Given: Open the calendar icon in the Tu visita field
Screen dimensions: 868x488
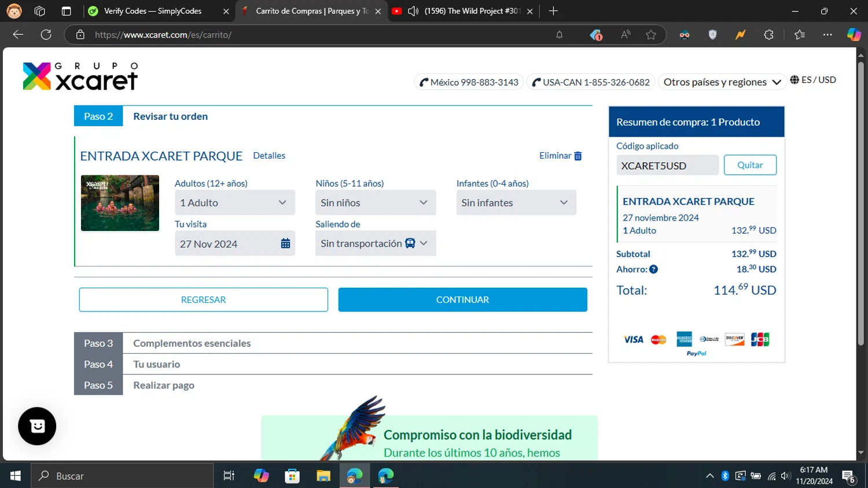Looking at the screenshot, I should [x=285, y=244].
